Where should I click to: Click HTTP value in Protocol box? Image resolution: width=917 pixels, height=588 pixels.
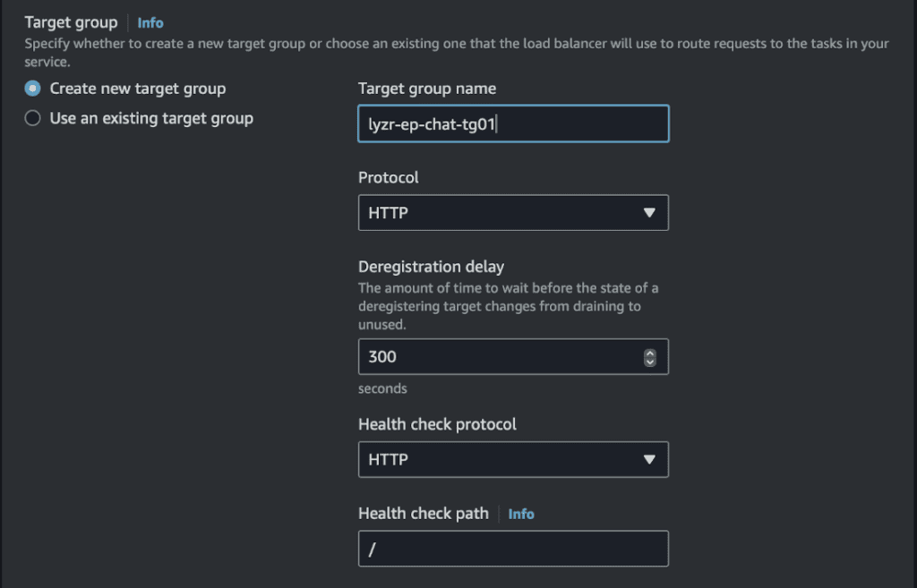pos(389,213)
